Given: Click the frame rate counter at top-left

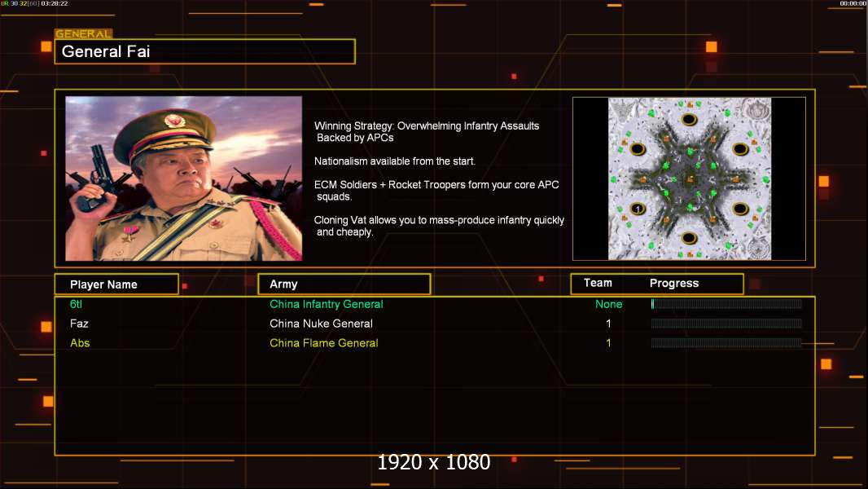Looking at the screenshot, I should [34, 3].
